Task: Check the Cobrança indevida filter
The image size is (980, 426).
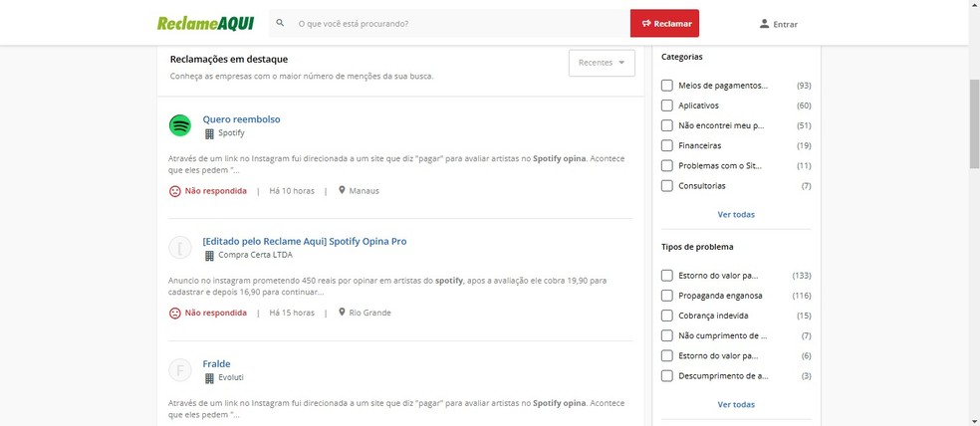Action: click(667, 316)
